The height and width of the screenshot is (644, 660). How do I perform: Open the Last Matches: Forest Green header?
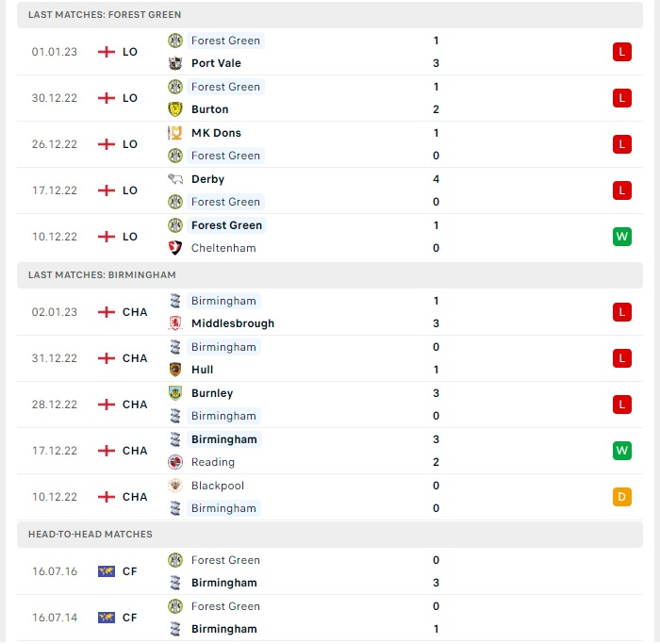[x=330, y=15]
